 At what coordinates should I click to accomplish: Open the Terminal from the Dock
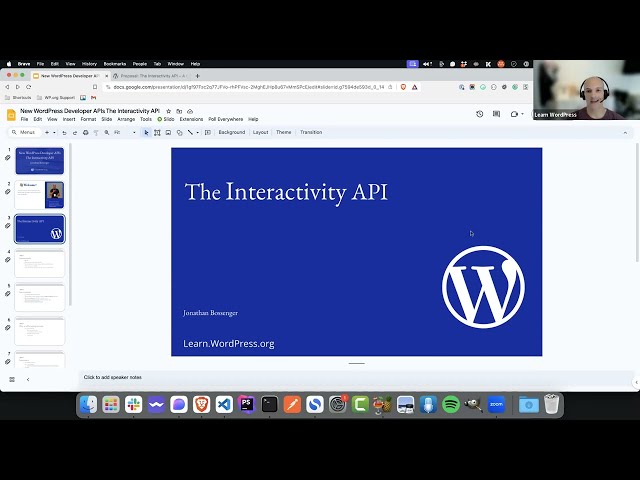click(x=269, y=405)
